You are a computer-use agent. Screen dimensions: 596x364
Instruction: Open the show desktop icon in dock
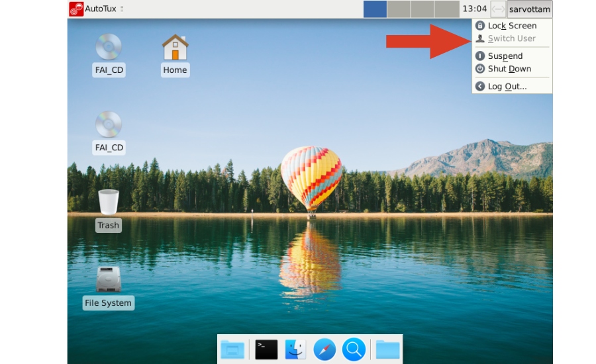click(x=232, y=349)
